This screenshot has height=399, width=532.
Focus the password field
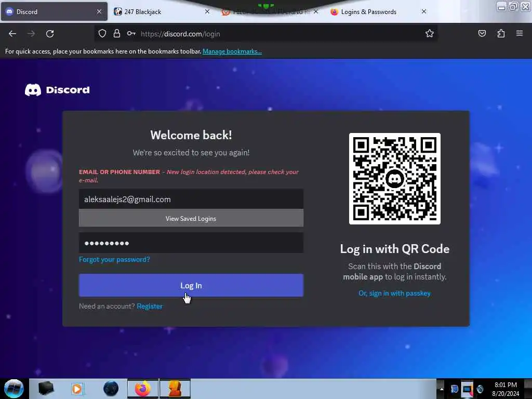191,243
